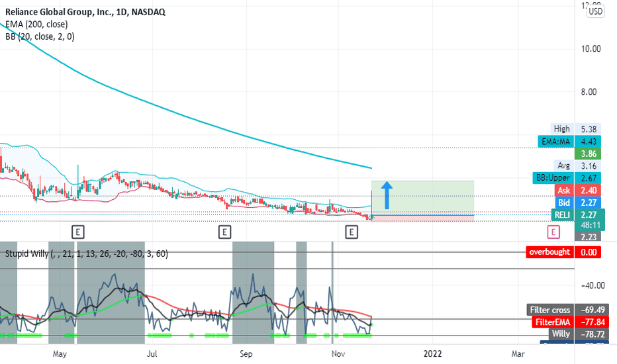Open the earnings marker before Sep
Viewport: 617px width, 364px height.
[224, 232]
